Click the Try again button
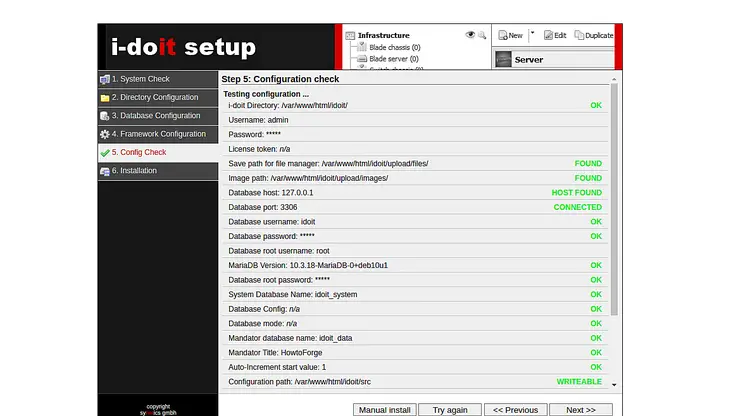 [450, 410]
